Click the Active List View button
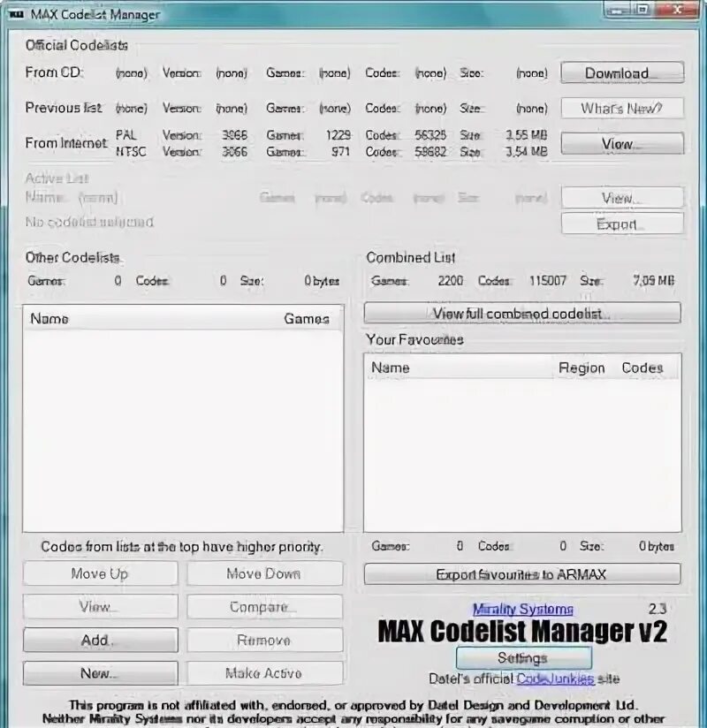This screenshot has width=707, height=728. click(x=622, y=198)
